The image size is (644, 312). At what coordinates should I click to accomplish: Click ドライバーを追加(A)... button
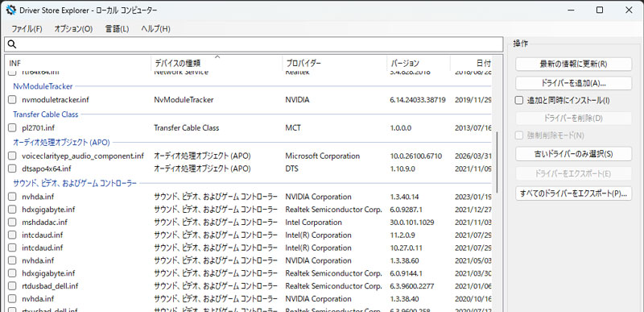coord(573,83)
